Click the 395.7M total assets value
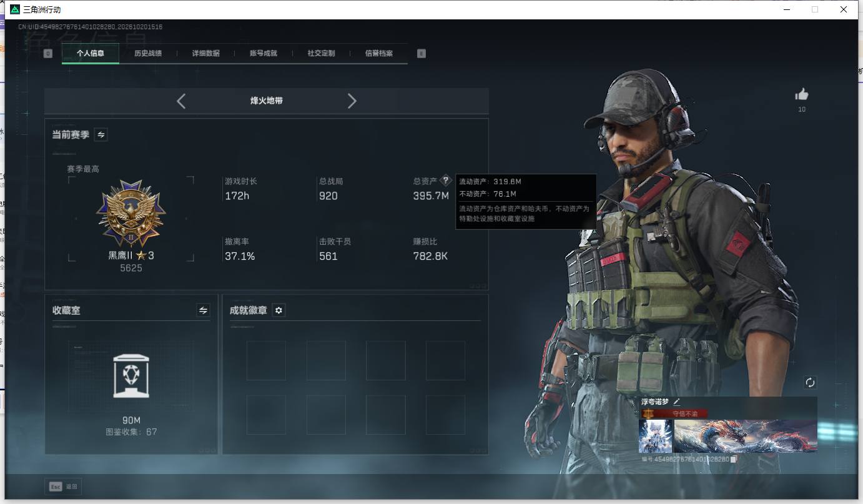 (431, 196)
